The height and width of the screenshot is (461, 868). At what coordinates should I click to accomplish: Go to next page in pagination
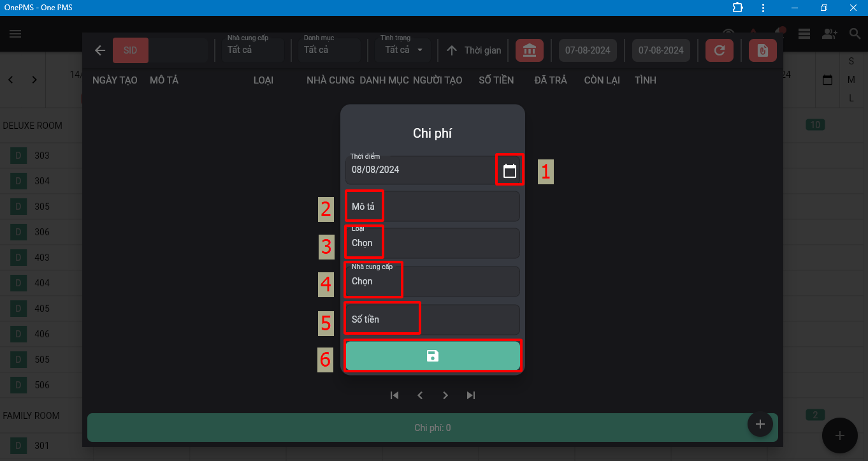click(445, 395)
